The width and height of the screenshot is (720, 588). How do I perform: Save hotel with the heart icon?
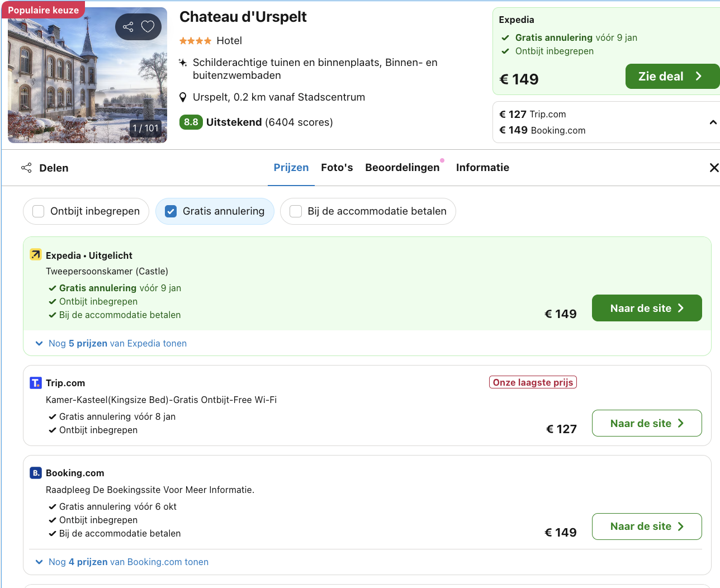148,27
